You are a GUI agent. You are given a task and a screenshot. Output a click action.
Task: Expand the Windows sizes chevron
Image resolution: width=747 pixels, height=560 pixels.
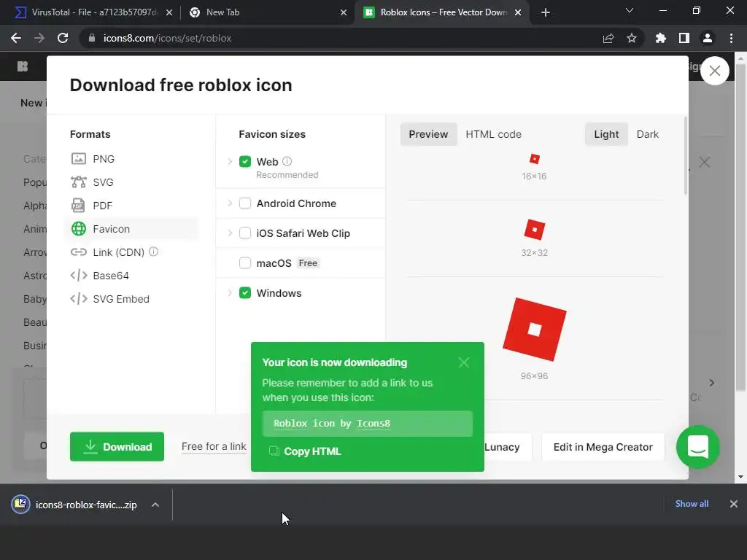(230, 293)
